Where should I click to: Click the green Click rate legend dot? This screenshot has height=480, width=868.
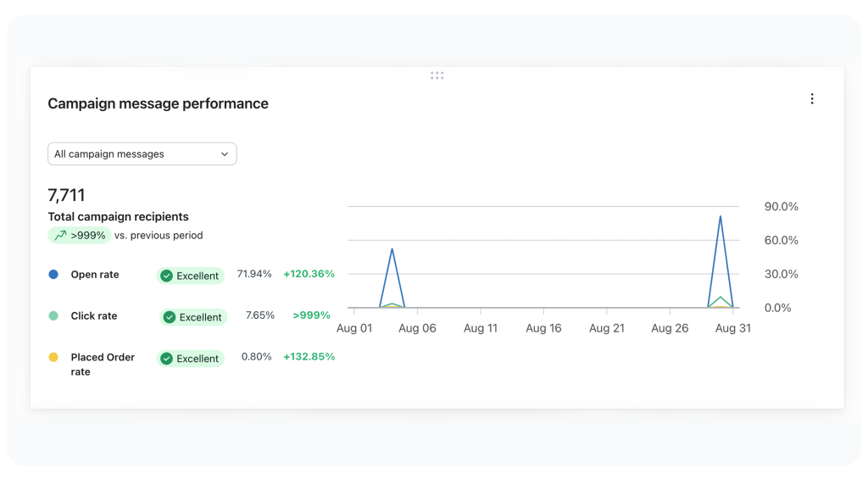point(53,315)
